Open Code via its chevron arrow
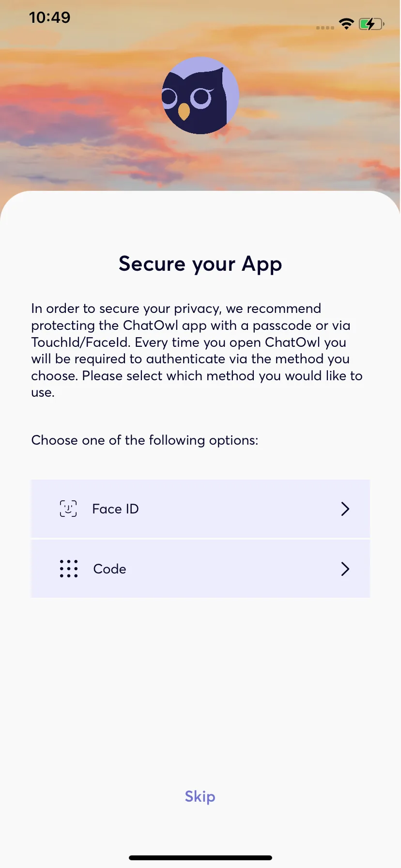Viewport: 401px width, 868px height. coord(345,569)
